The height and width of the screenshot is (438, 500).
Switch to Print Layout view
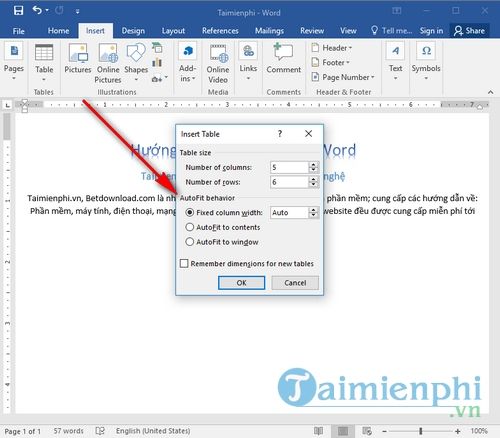click(343, 431)
